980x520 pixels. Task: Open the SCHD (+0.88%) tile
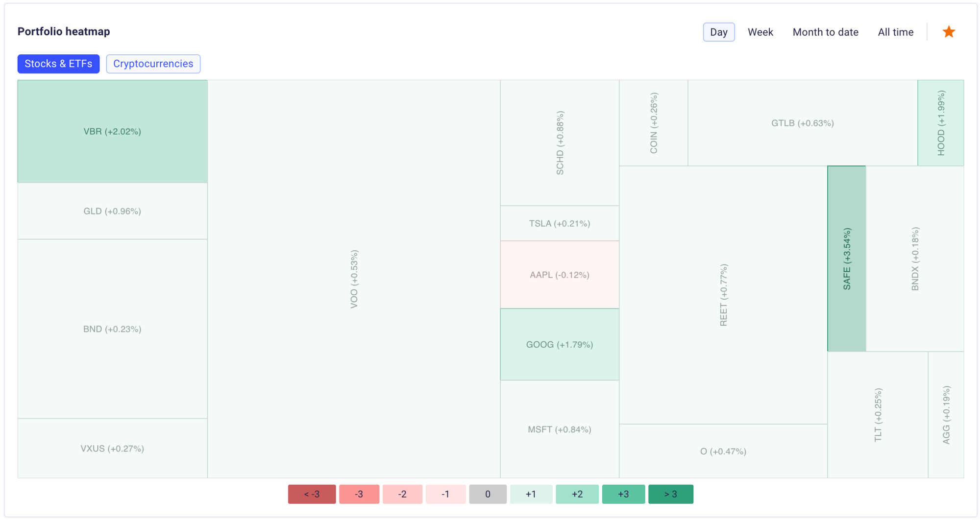560,143
